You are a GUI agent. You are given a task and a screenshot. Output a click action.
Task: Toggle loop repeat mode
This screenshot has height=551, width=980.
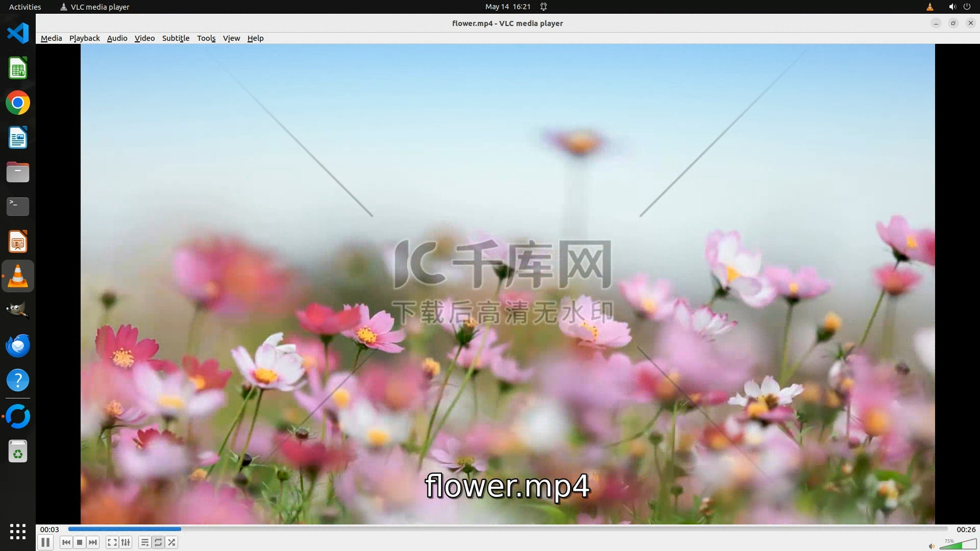tap(158, 542)
